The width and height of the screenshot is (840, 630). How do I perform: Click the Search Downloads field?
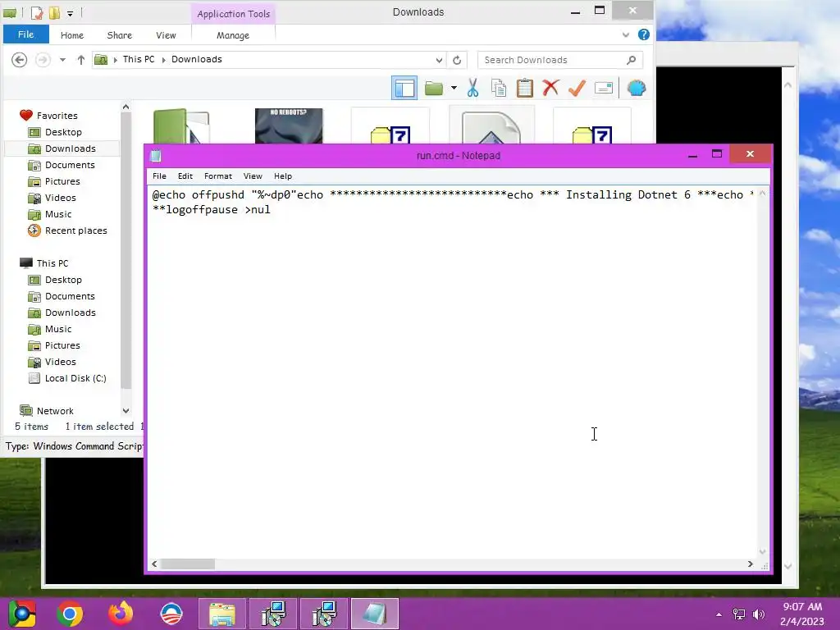[x=560, y=60]
